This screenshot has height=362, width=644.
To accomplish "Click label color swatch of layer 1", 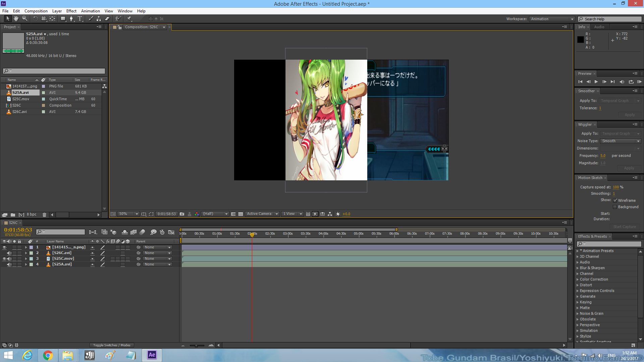I will 31,247.
